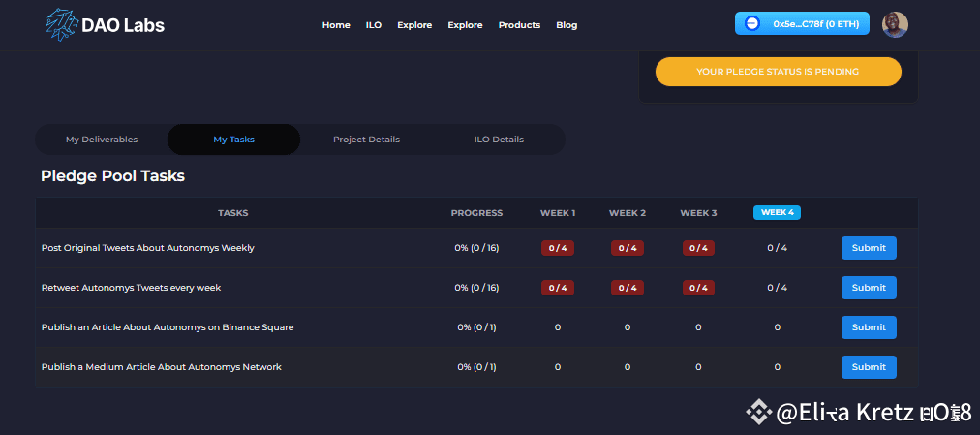
Task: Open the Blog navigation link
Action: [x=567, y=25]
